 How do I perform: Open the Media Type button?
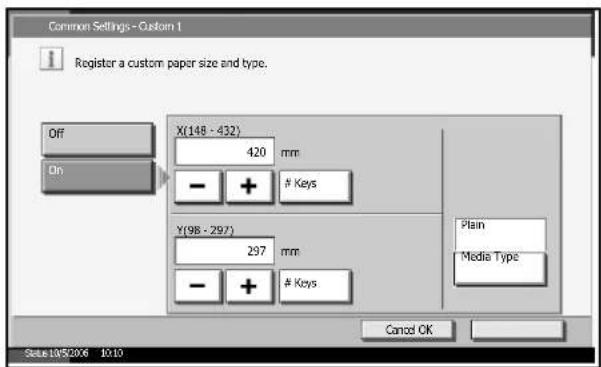pyautogui.click(x=500, y=268)
